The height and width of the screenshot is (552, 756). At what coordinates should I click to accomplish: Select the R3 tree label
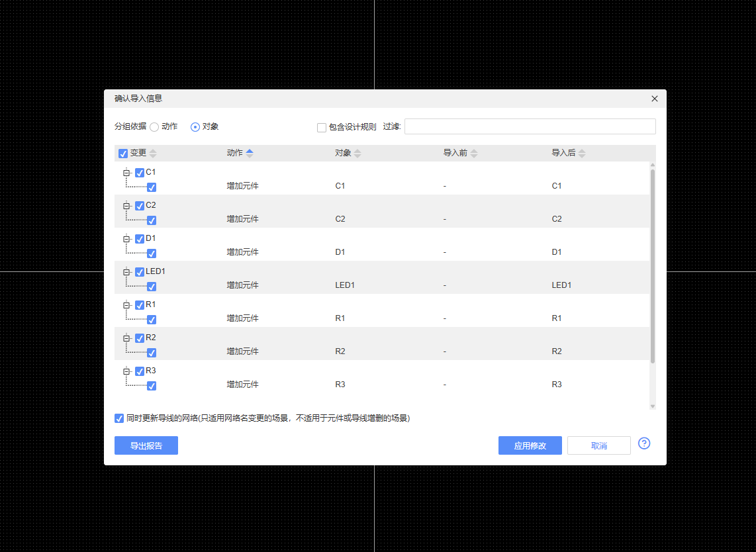click(150, 371)
